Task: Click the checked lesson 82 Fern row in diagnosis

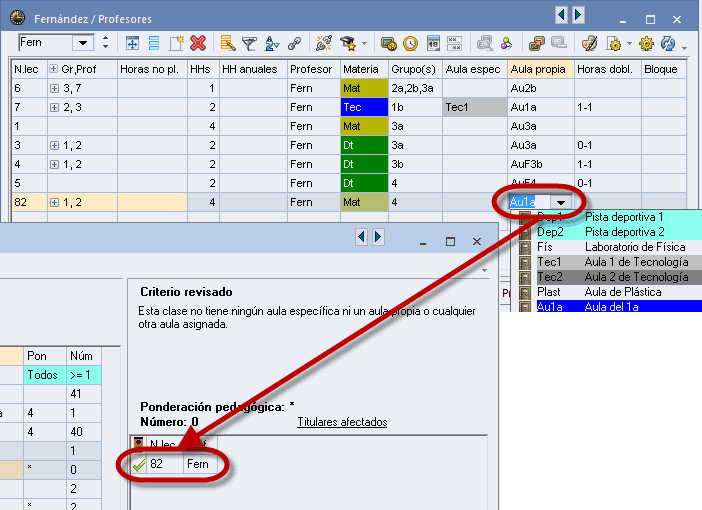Action: 175,464
